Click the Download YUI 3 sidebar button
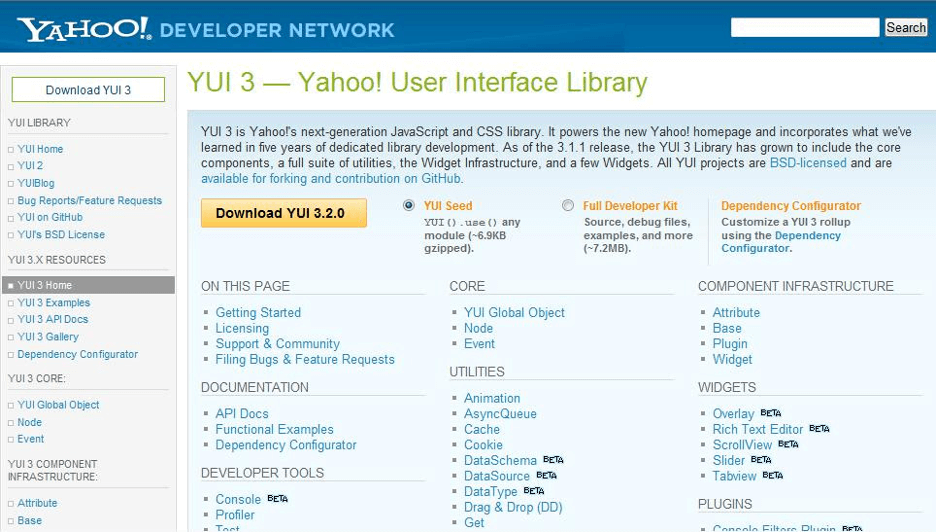Image resolution: width=936 pixels, height=532 pixels. [x=88, y=90]
